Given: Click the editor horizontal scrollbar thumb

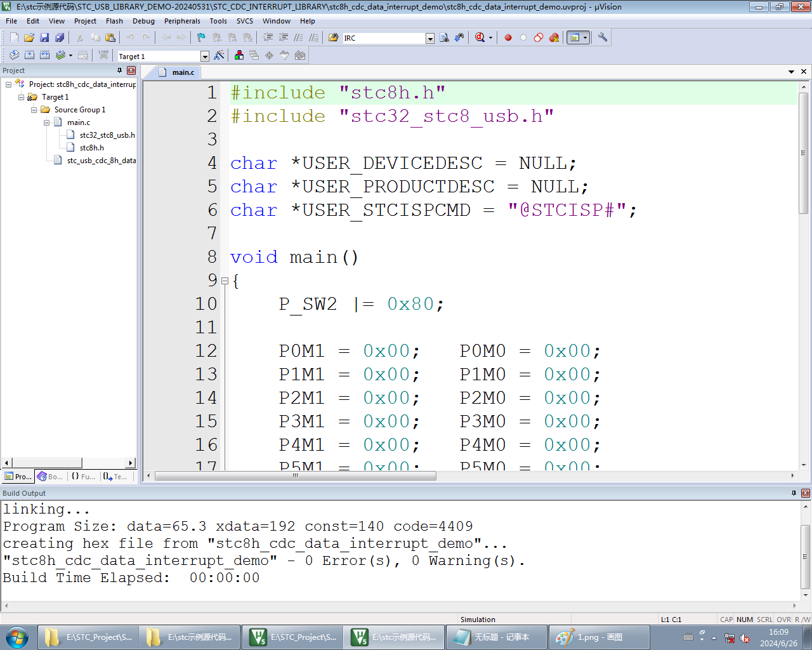Looking at the screenshot, I should point(296,475).
